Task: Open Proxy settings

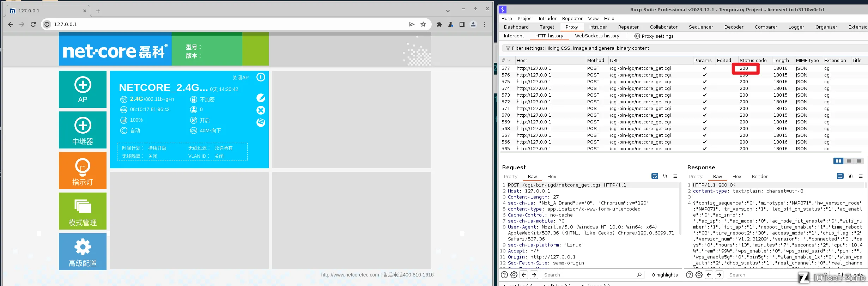Action: click(x=654, y=36)
